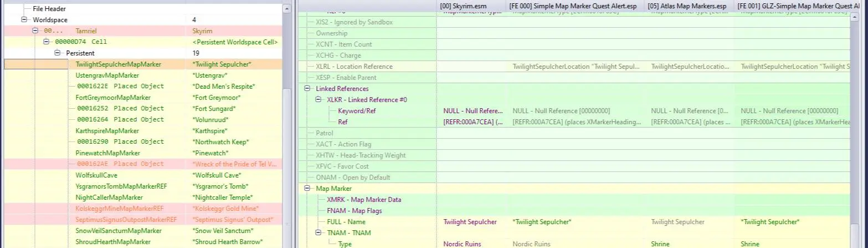
Task: Click Atlas Map Markers' Shrine Type value
Action: pos(660,244)
